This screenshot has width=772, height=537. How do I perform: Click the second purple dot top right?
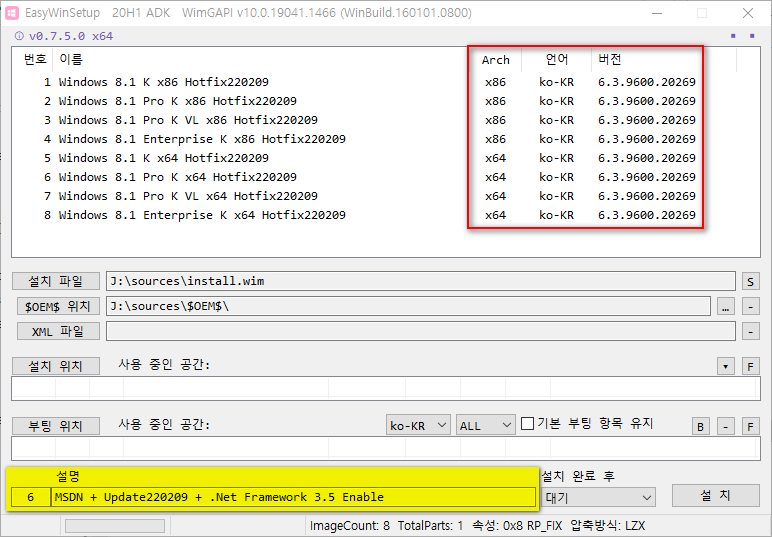click(752, 35)
